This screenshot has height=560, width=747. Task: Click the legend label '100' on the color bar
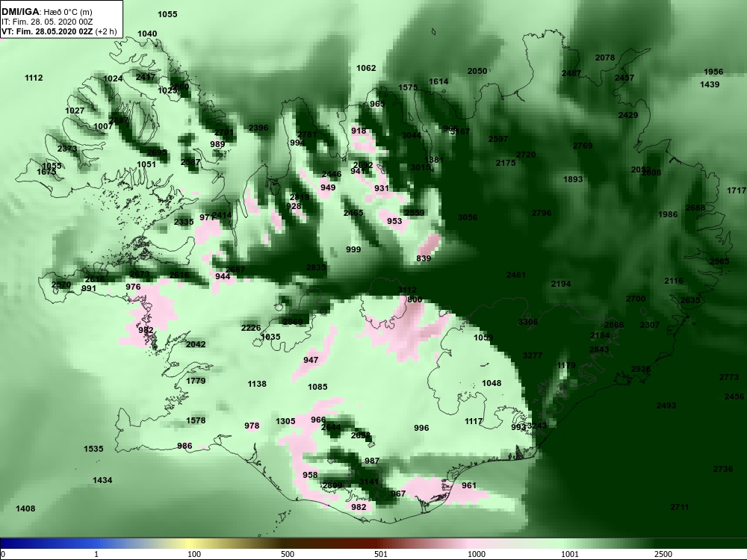194,554
